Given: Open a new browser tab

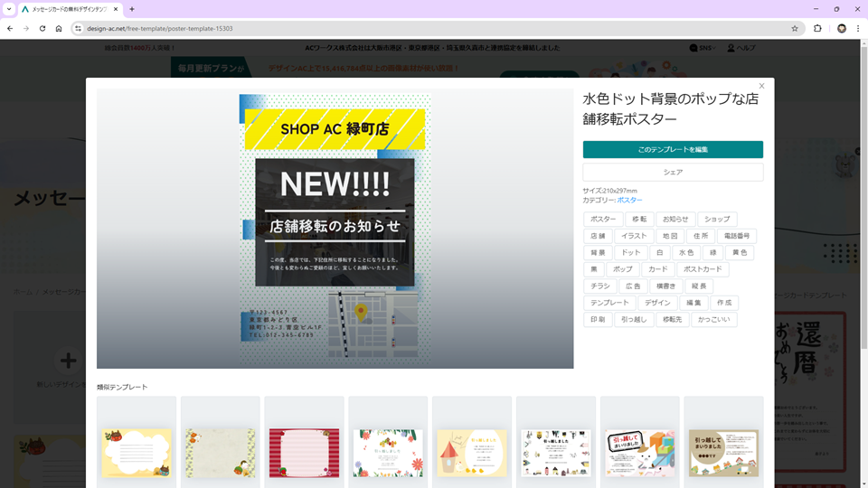Looking at the screenshot, I should pos(132,9).
